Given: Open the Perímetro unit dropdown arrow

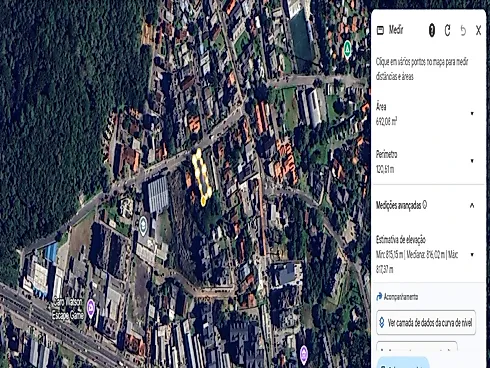Looking at the screenshot, I should point(472,161).
